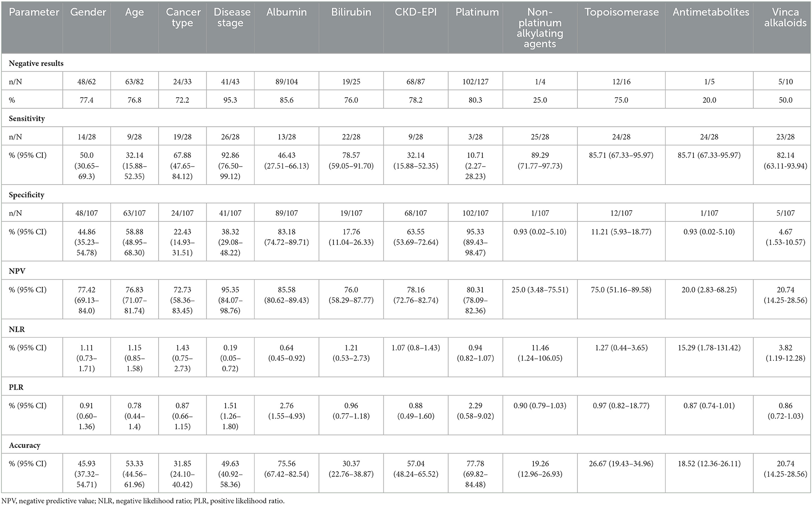The image size is (812, 506).
Task: Select the 41/43 Disease stage cell
Action: click(230, 82)
